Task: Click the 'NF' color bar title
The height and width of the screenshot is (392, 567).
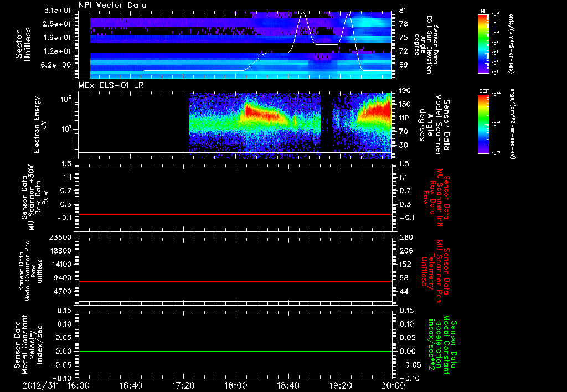Action: tap(484, 11)
